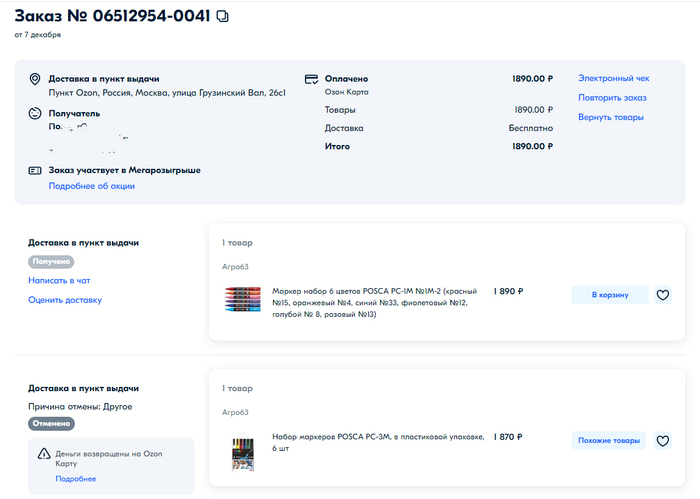
Task: Click the order date от 7 декабря
Action: point(38,35)
